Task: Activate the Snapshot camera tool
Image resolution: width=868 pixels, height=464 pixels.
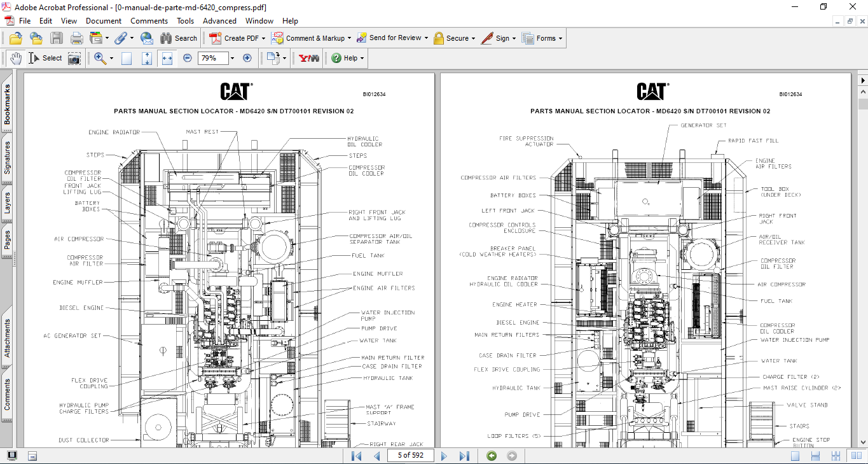Action: coord(74,58)
